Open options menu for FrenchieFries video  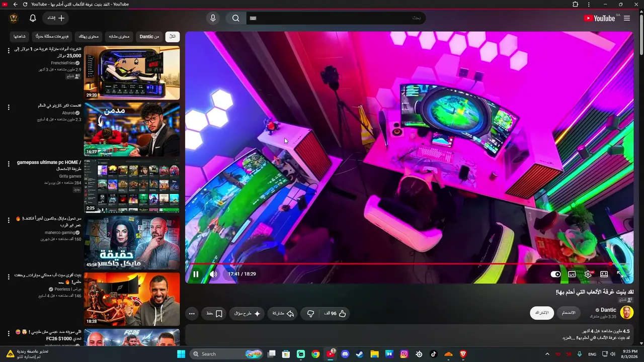(9, 50)
